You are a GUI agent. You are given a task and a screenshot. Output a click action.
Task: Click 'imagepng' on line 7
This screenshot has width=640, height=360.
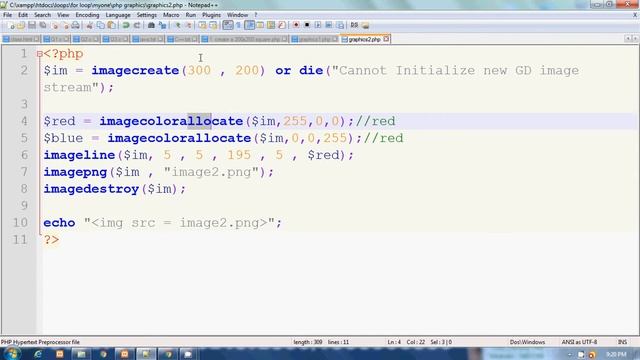click(x=75, y=172)
